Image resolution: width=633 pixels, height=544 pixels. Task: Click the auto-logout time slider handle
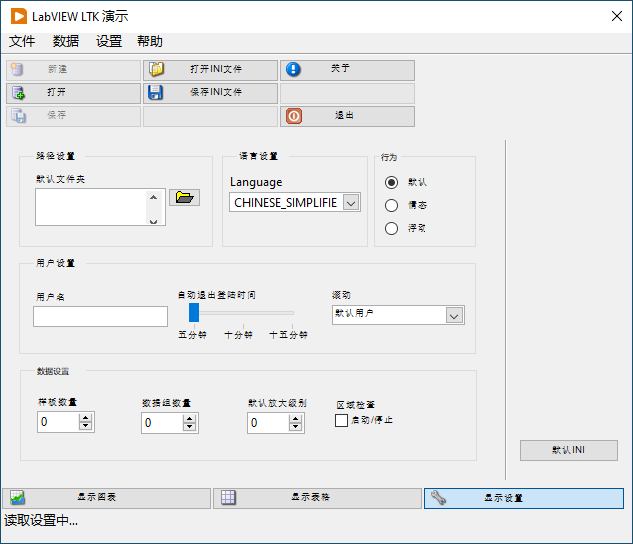click(194, 313)
